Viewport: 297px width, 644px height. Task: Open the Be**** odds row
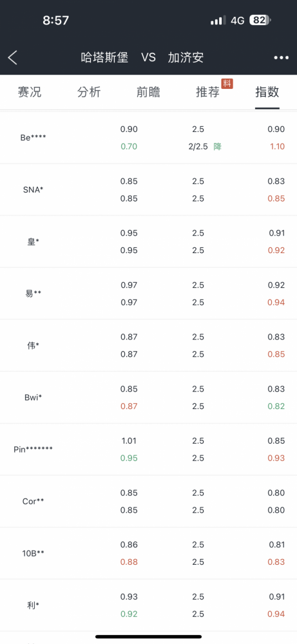coord(148,138)
